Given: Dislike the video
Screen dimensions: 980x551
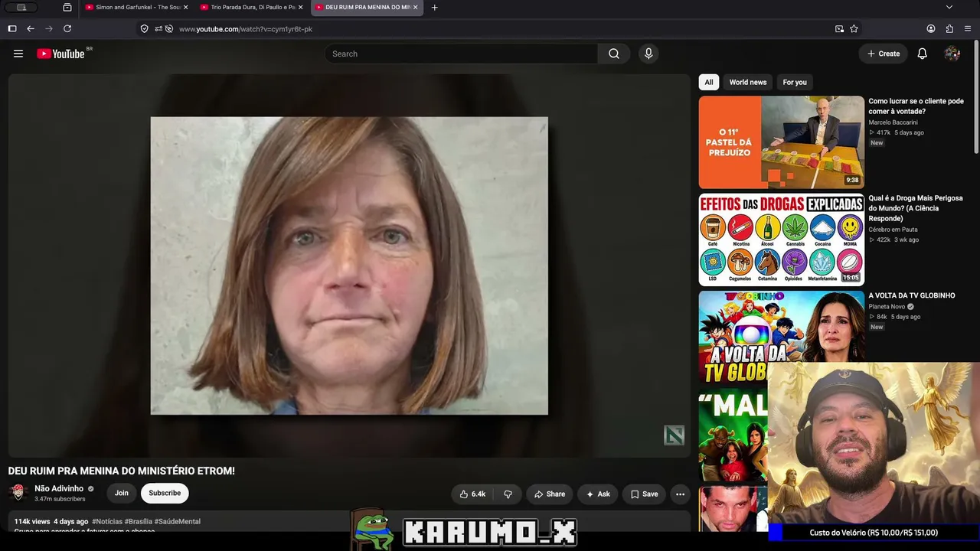Looking at the screenshot, I should (508, 494).
